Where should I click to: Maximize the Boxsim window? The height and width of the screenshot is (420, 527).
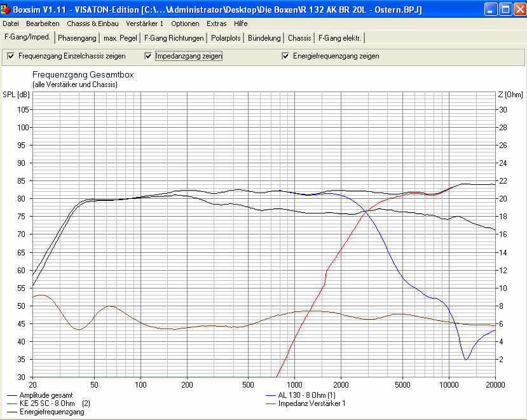505,9
